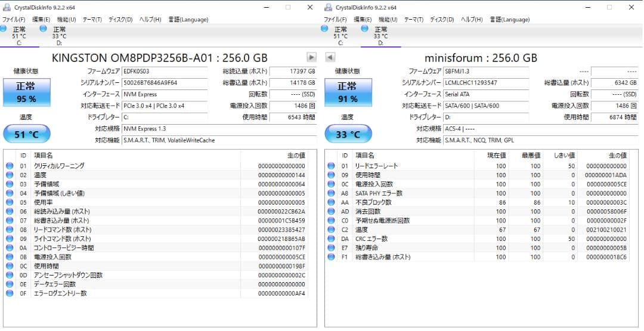Click status orb for SATA PHY エラー数 row
This screenshot has width=644, height=331.
[331, 193]
